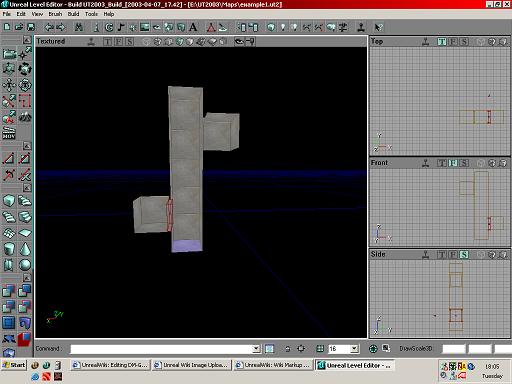Open the Build menu
Viewport: 512px width, 384px height.
[73, 14]
